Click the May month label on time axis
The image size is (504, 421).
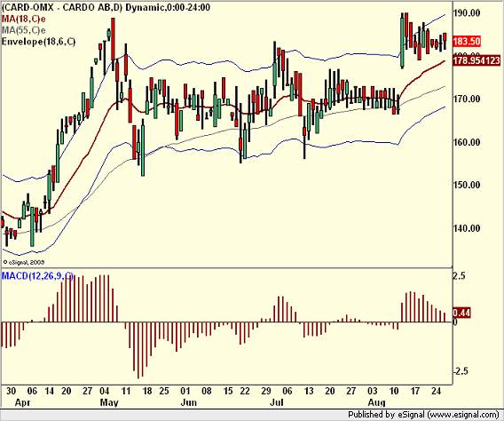109,402
